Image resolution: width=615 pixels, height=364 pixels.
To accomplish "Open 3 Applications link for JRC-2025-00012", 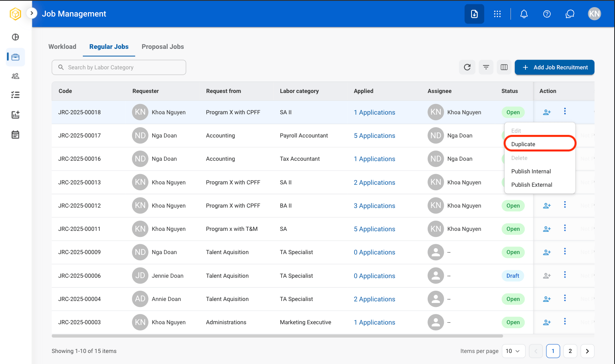I will coord(375,206).
